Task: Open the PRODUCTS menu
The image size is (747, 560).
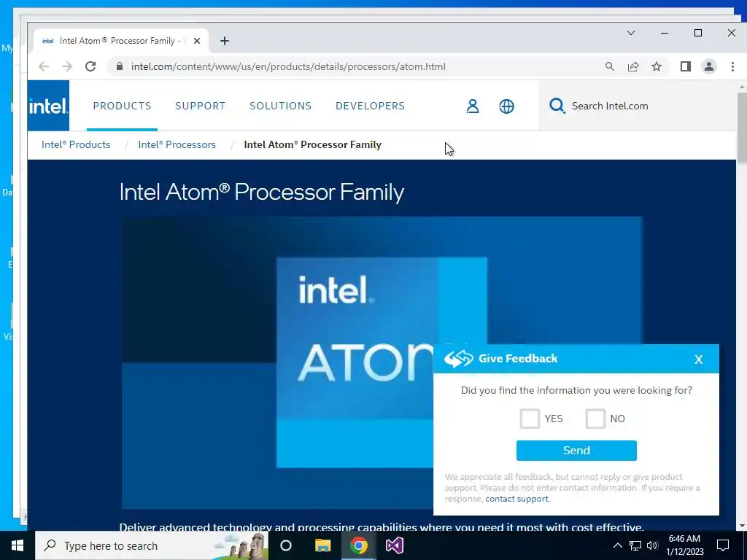Action: 122,106
